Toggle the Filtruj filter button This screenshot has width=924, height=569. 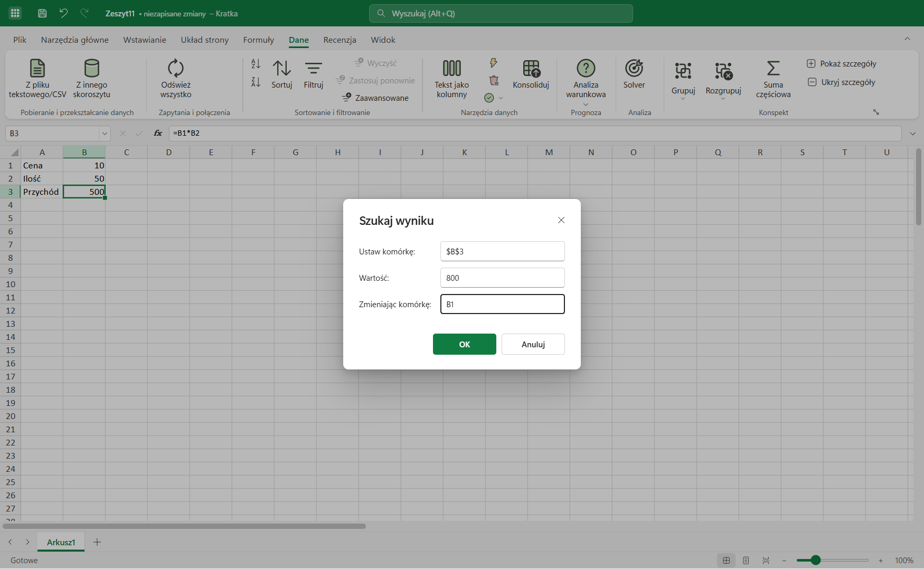(314, 74)
